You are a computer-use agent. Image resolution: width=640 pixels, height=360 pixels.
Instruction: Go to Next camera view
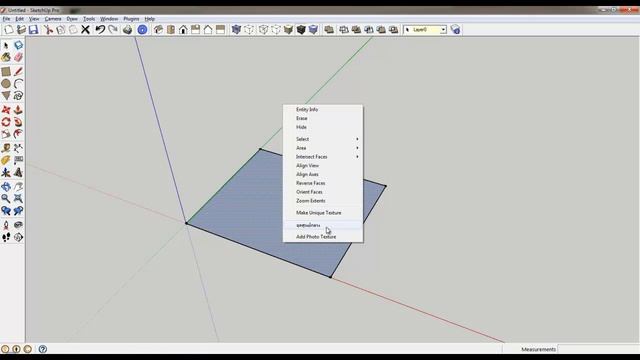click(x=18, y=211)
